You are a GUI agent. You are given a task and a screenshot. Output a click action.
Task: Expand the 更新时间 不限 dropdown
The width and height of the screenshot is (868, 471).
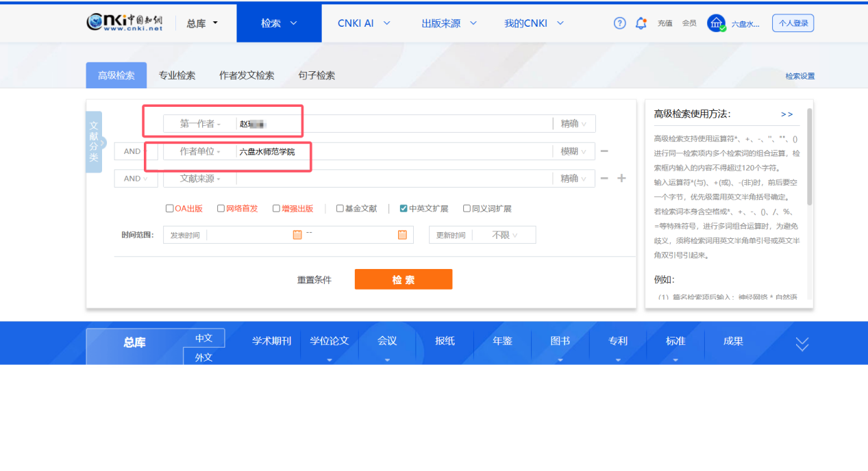click(x=504, y=235)
